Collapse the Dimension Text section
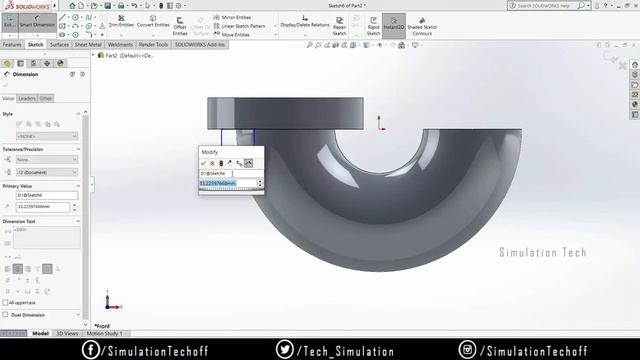The image size is (640, 360). click(x=78, y=221)
